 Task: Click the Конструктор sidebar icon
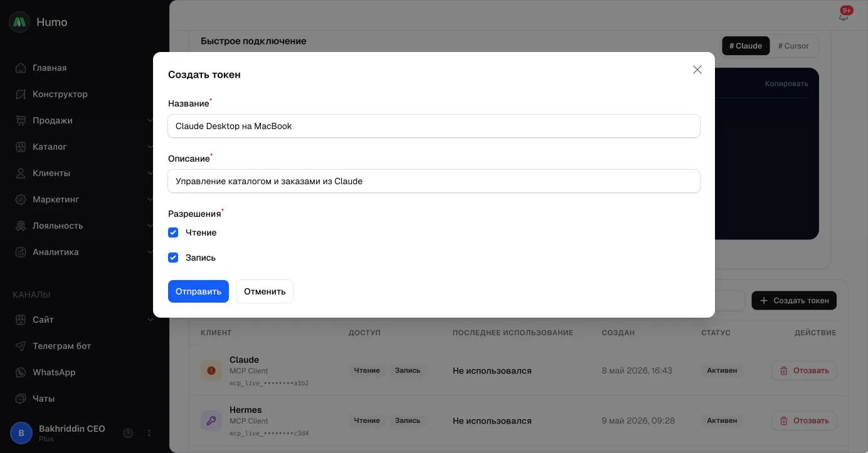pos(21,94)
